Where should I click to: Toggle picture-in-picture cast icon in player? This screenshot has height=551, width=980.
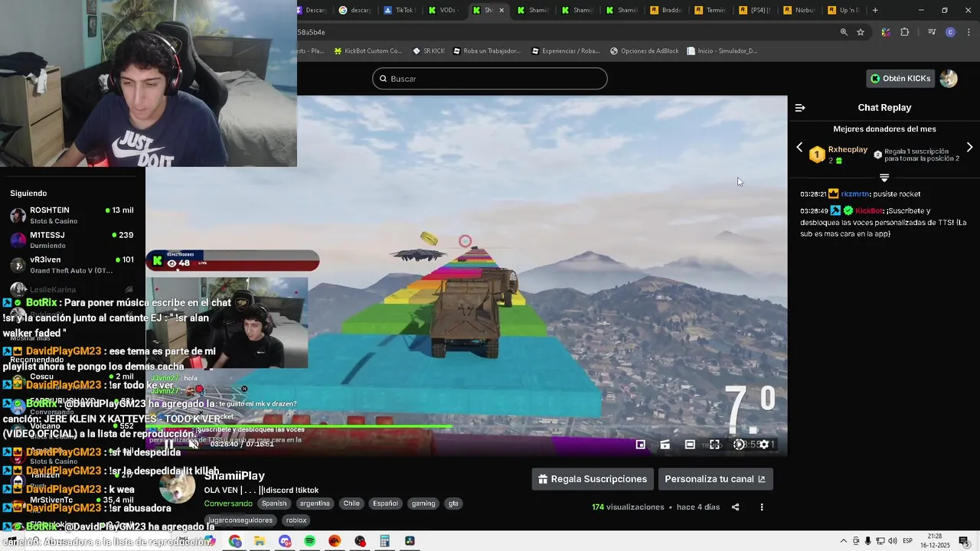pos(665,445)
